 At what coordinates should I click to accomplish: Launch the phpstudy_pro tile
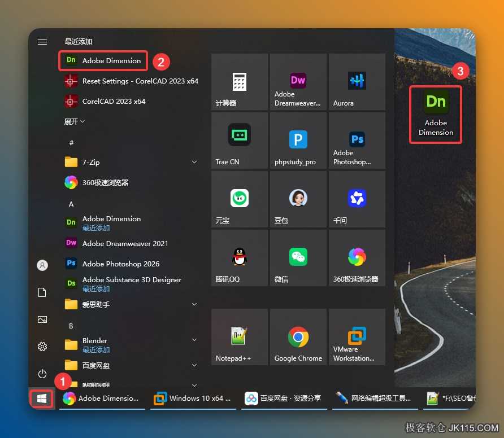pyautogui.click(x=298, y=141)
